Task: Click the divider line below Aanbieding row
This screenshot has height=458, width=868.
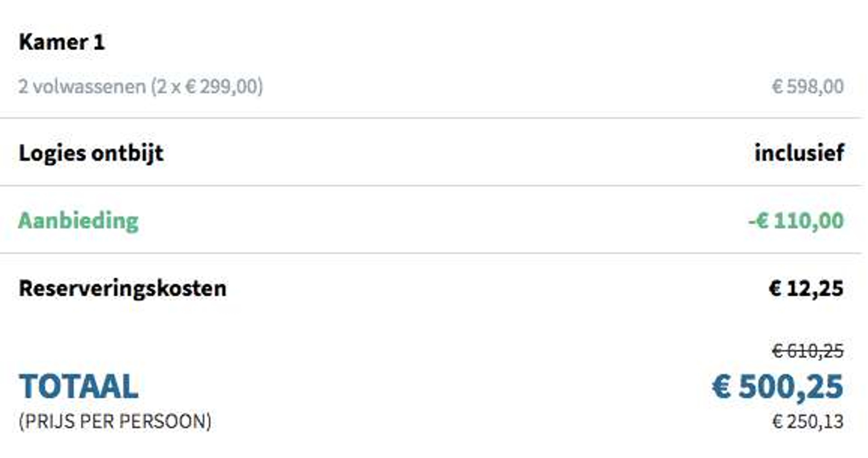Action: (431, 253)
